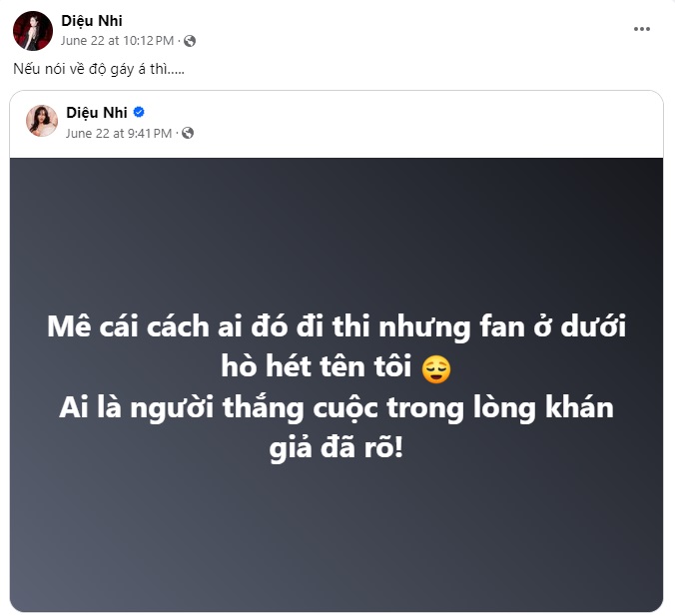Click the dark background above the status text
The image size is (675, 616).
pyautogui.click(x=337, y=233)
